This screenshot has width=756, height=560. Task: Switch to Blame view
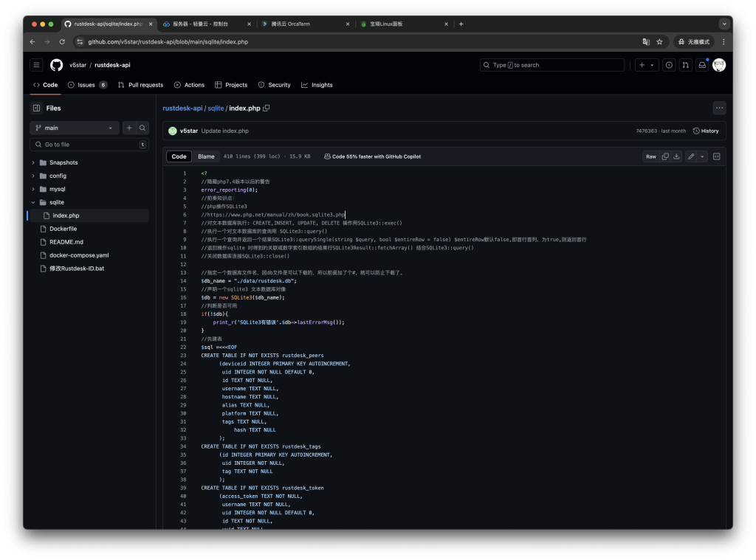coord(206,156)
